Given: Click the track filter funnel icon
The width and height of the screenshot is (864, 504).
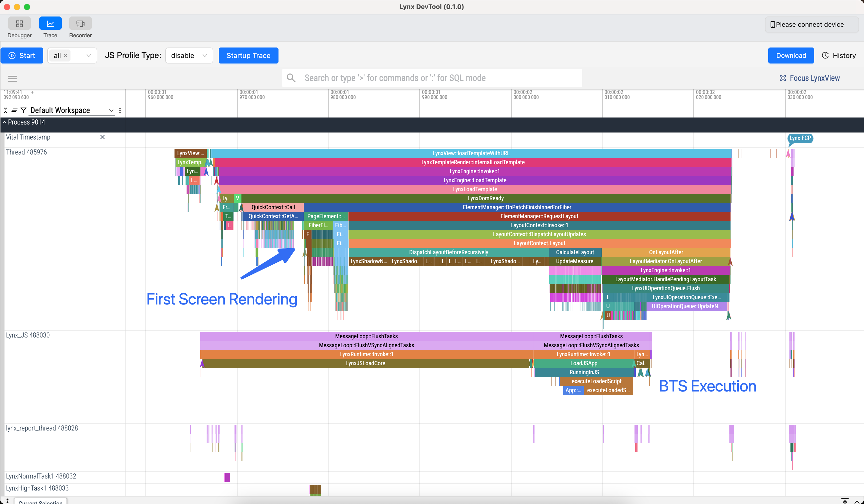Looking at the screenshot, I should pyautogui.click(x=23, y=110).
